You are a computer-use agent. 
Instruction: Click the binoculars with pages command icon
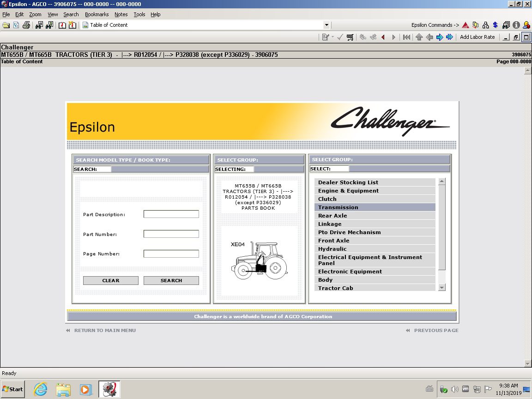pyautogui.click(x=506, y=25)
